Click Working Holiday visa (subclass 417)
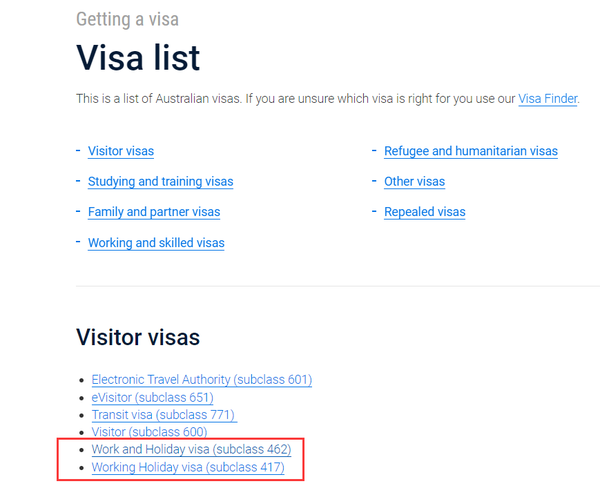The width and height of the screenshot is (600, 497). point(188,467)
